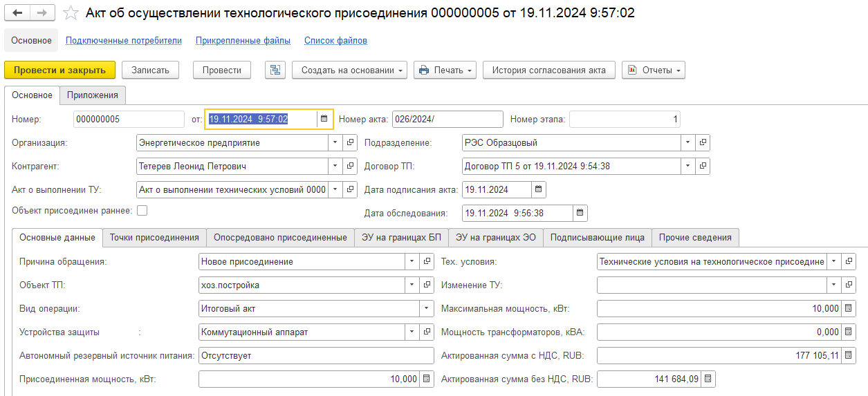
Task: Select the Подписывающие лица tab
Action: point(597,237)
